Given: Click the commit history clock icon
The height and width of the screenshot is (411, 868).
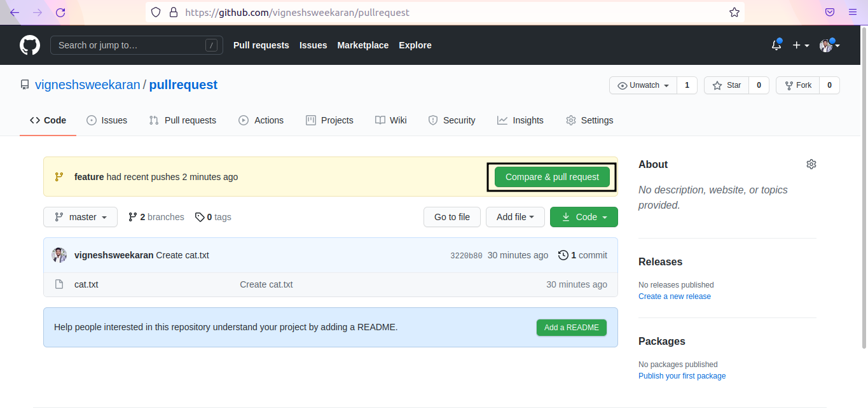Looking at the screenshot, I should pyautogui.click(x=563, y=255).
